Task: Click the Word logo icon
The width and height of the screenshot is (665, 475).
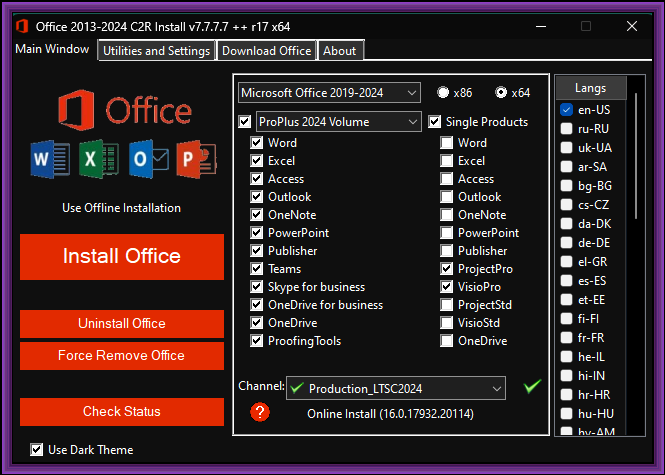Action: pos(50,159)
